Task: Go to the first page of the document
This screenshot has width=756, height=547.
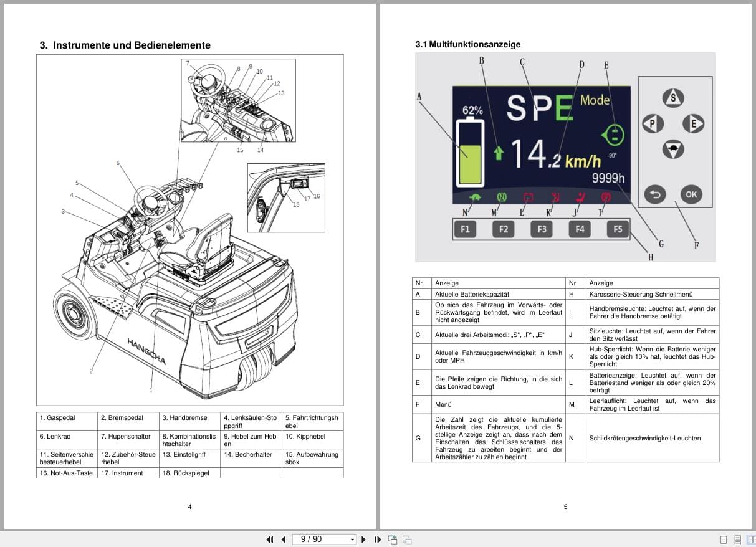Action: tap(270, 540)
